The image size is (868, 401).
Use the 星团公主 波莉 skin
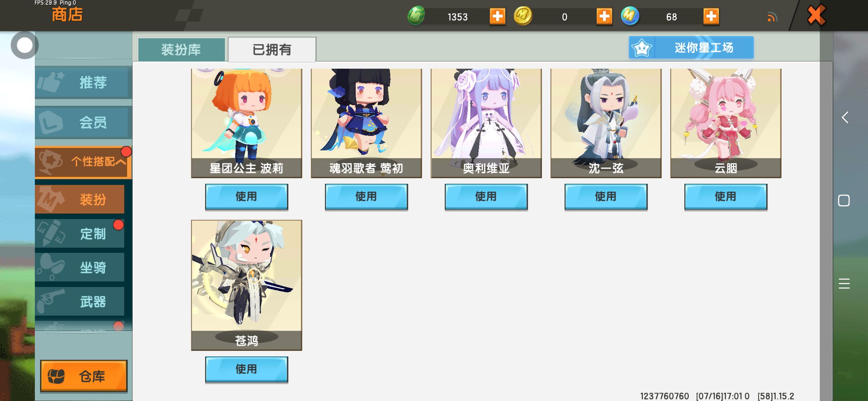tap(246, 196)
